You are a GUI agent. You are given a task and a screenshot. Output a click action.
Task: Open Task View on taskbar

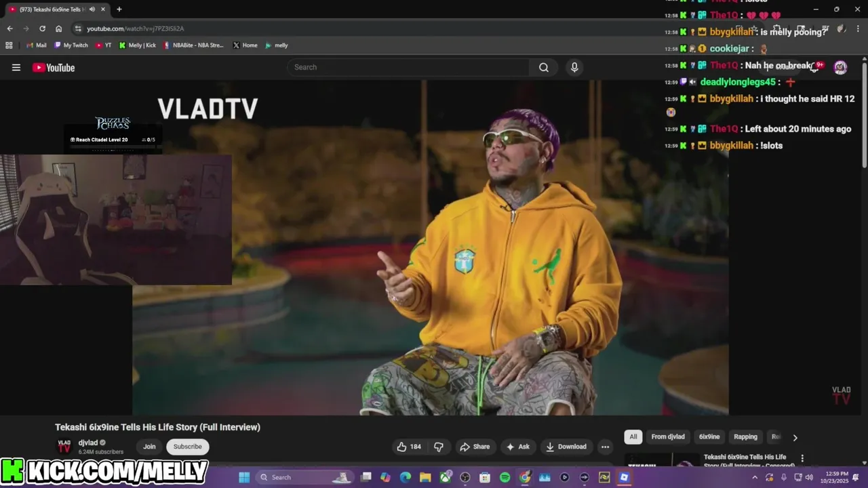coord(366,477)
